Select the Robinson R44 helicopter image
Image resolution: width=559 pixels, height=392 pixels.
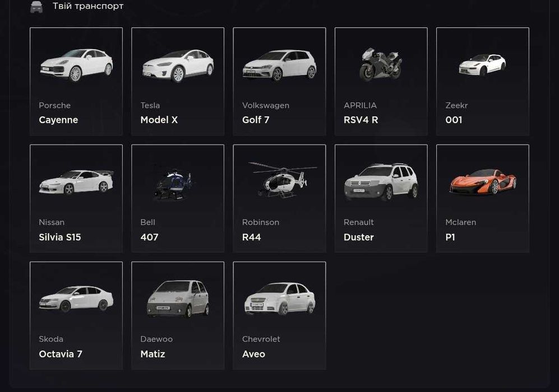click(283, 179)
